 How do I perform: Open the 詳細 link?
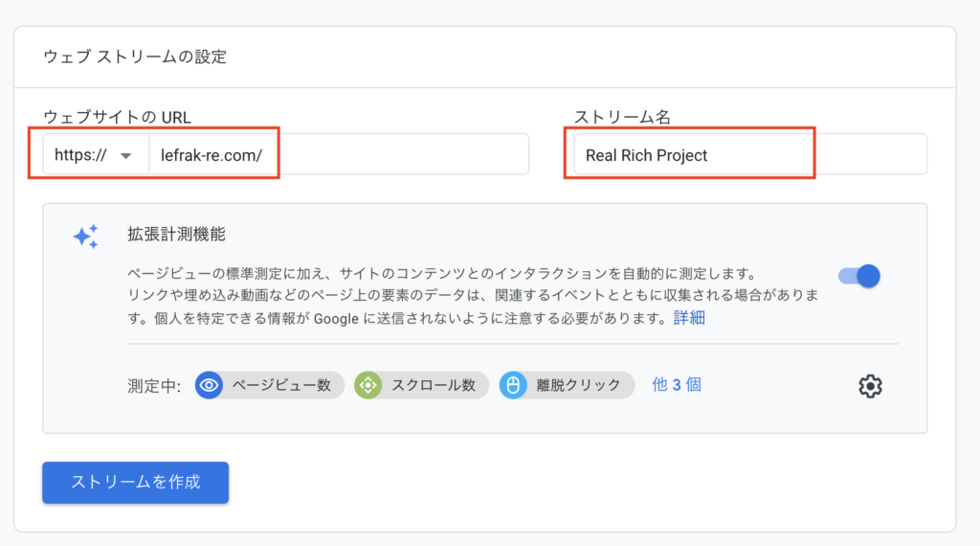(x=689, y=318)
